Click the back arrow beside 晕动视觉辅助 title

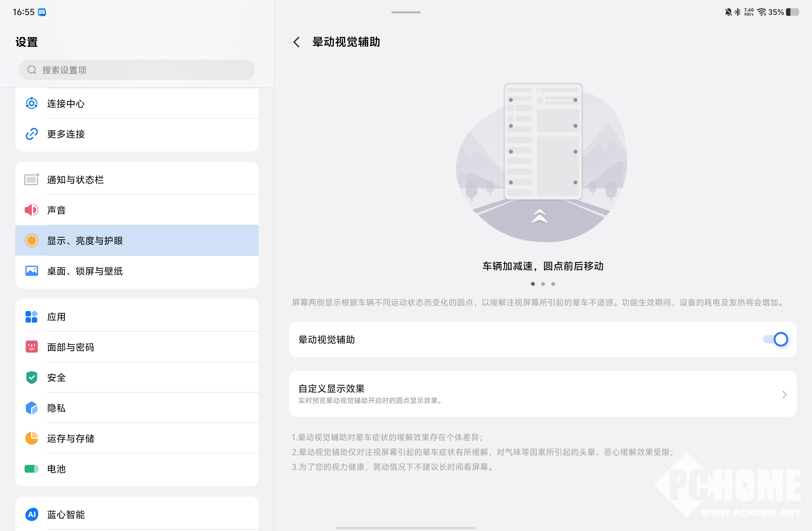pos(296,42)
